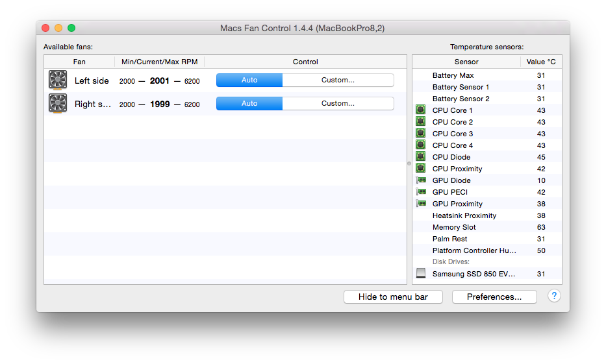Screen dimensions: 606x364
Task: Click the CPU Core 2 chip icon
Action: (420, 121)
